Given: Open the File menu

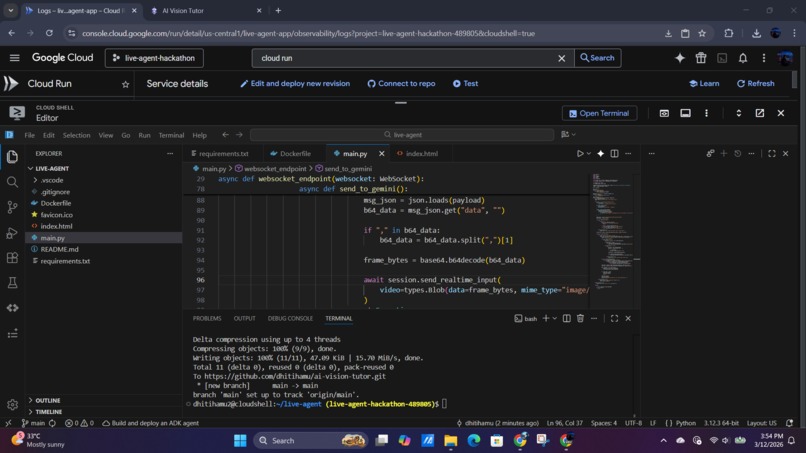Looking at the screenshot, I should pos(29,135).
